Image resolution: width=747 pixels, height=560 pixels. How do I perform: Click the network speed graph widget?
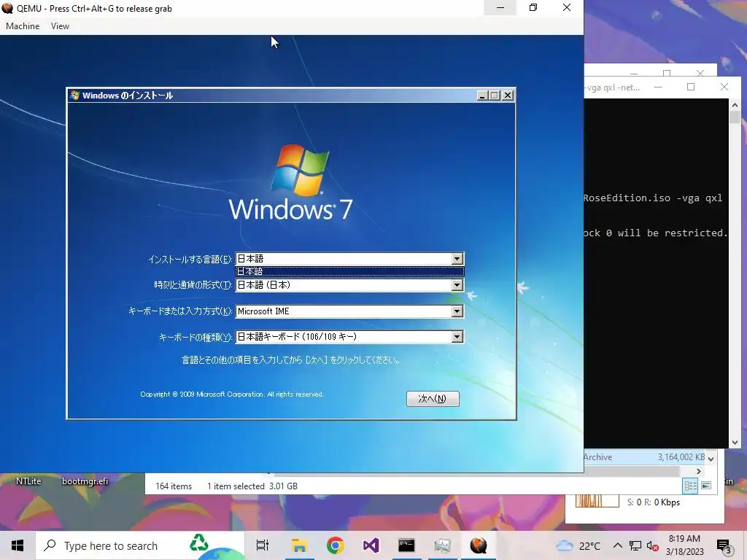click(597, 501)
